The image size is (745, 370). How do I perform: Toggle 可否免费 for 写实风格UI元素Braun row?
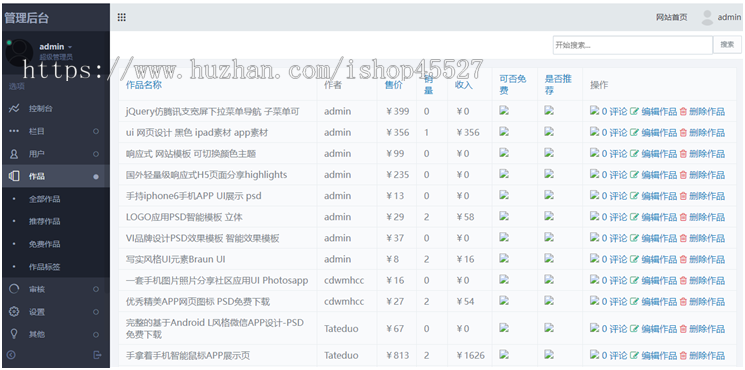[x=504, y=258]
